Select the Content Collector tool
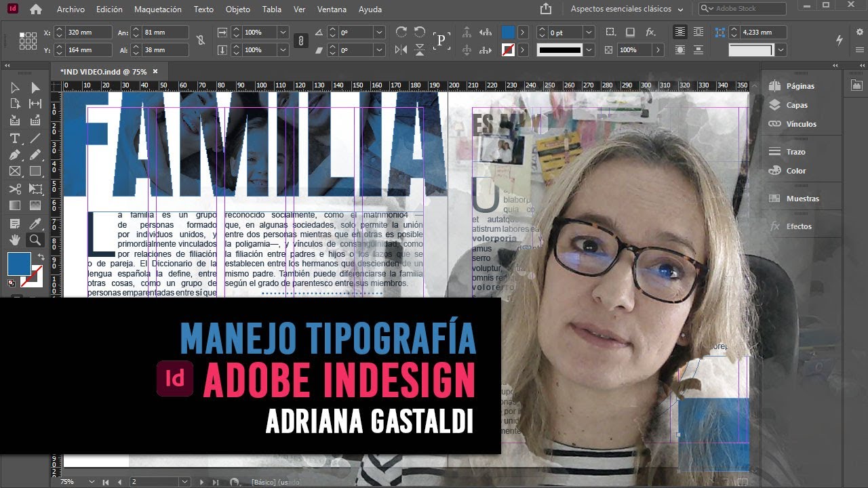 (x=15, y=121)
